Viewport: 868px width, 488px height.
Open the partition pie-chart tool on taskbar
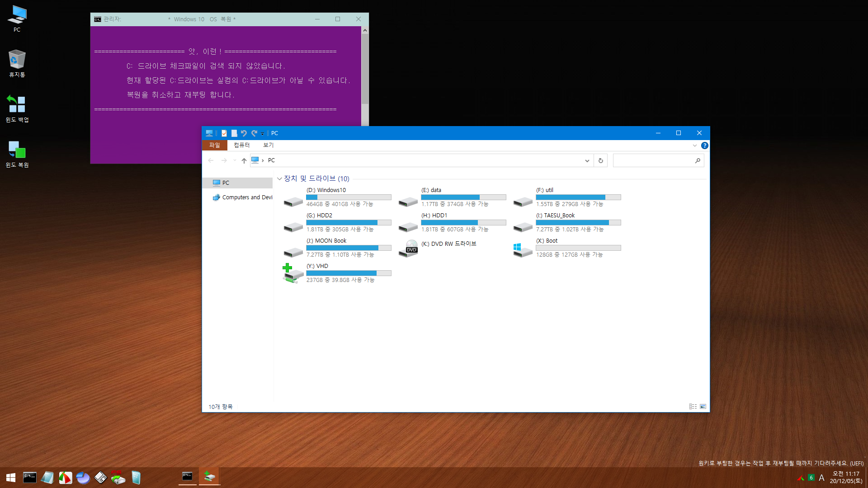pos(83,478)
